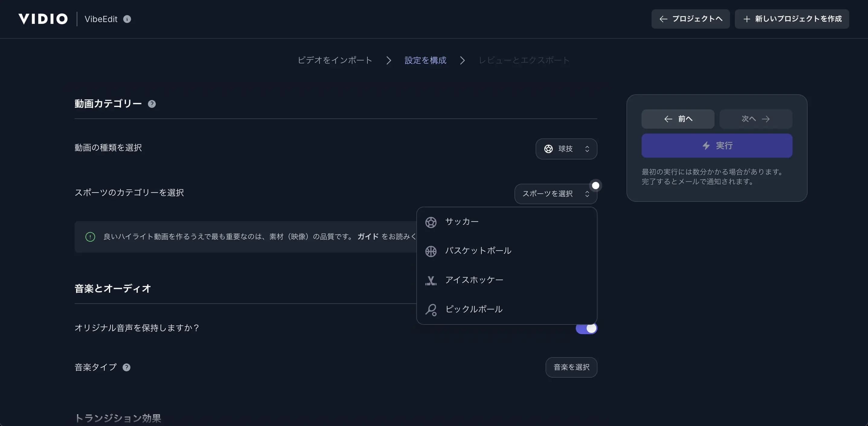The image size is (868, 426).
Task: Click the basketball icon in the sports list
Action: [x=431, y=251]
